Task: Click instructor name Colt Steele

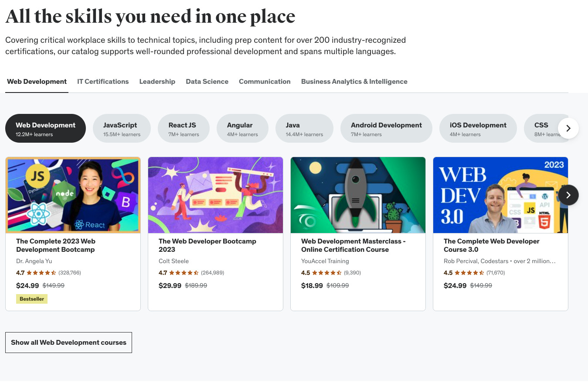Action: click(173, 261)
